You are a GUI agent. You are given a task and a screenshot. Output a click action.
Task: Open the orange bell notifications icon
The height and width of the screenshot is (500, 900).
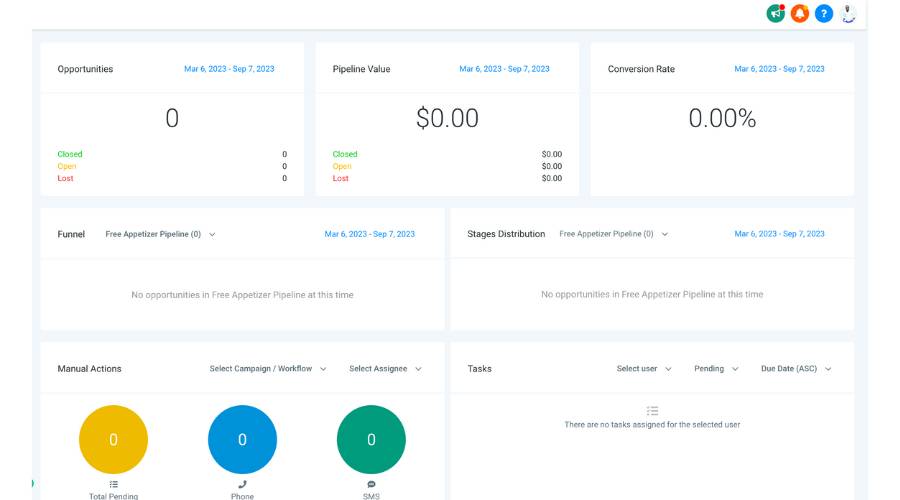799,13
